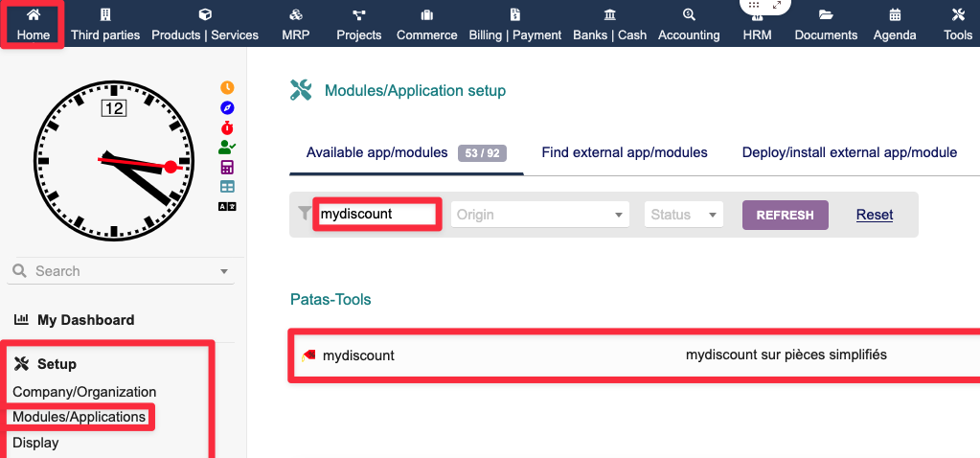
Task: Open Company/Organization in Setup menu
Action: pyautogui.click(x=84, y=392)
